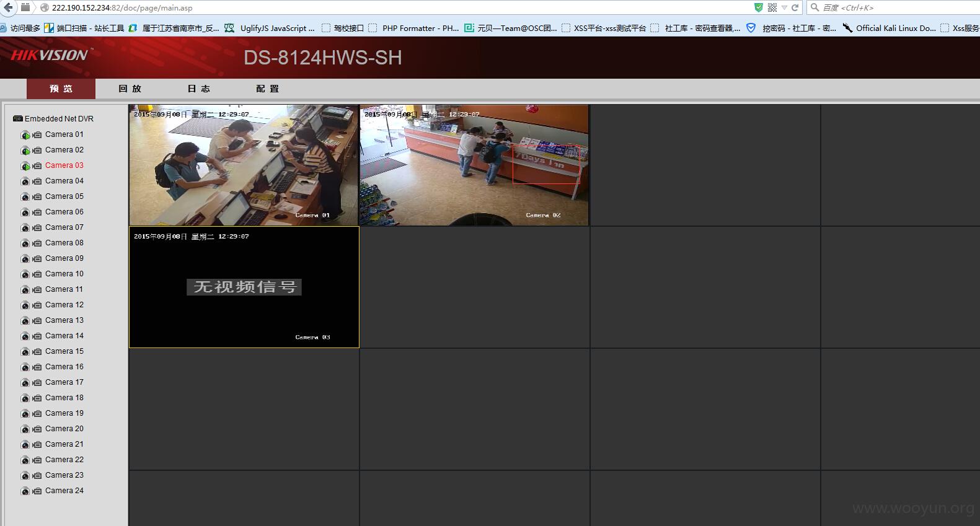
Task: Open the 预览 (Preview) tab
Action: [x=61, y=89]
